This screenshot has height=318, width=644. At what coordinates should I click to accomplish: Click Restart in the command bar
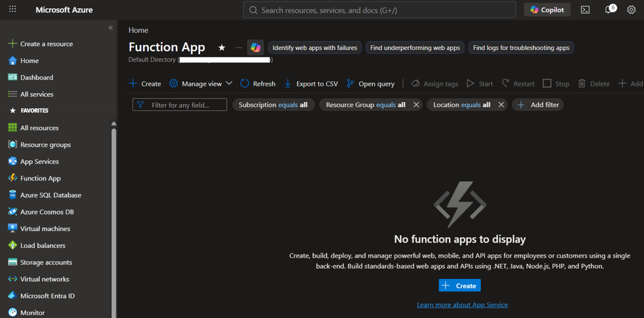[519, 84]
